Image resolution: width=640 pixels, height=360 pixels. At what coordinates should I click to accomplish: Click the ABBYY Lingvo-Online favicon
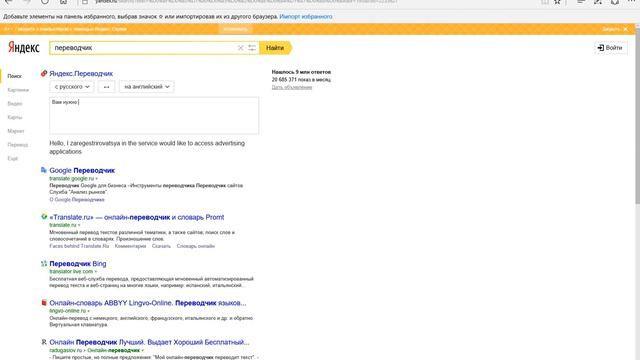point(44,303)
